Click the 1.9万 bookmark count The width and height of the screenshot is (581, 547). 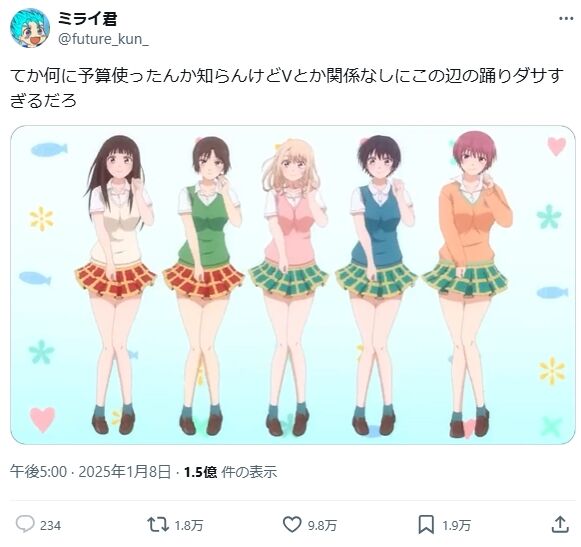456,526
